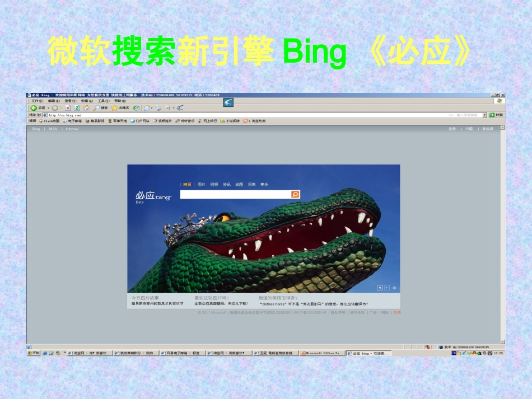532x399 pixels.
Task: Click the Print icon in toolbar
Action: tap(158, 108)
